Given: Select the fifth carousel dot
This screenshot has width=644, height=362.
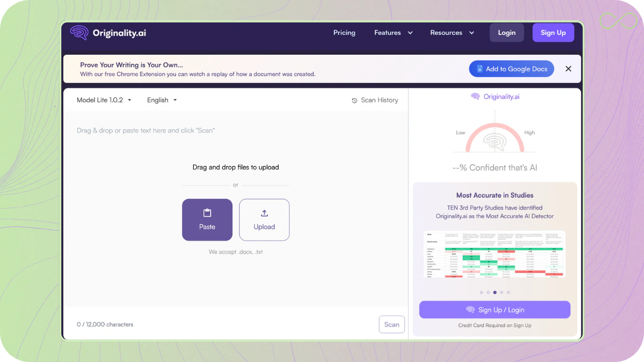Looking at the screenshot, I should point(508,292).
